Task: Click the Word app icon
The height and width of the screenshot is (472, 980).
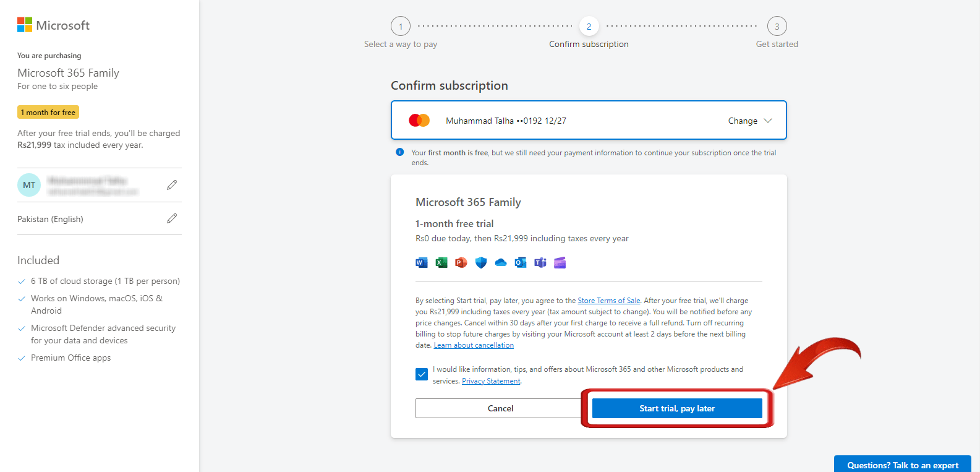Action: coord(422,263)
